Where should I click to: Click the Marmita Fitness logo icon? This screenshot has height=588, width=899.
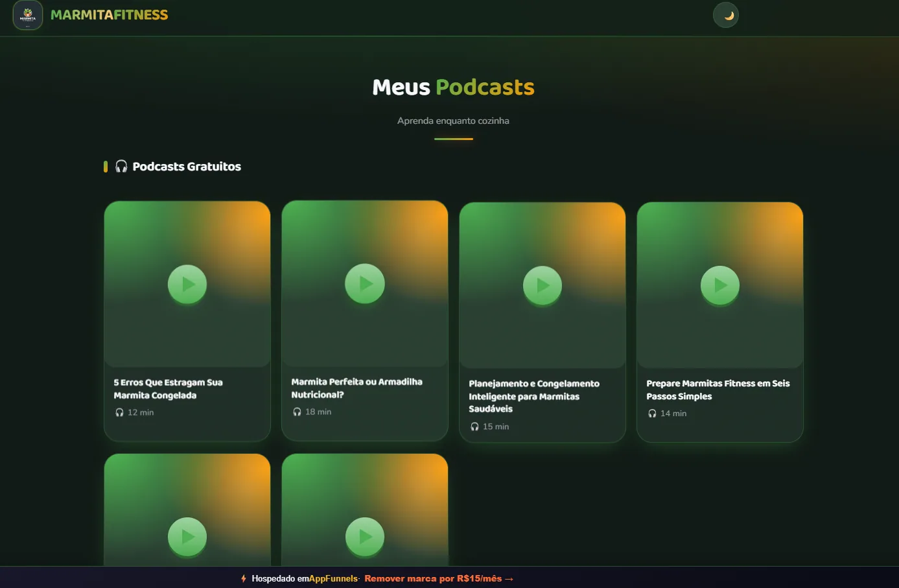(x=28, y=15)
